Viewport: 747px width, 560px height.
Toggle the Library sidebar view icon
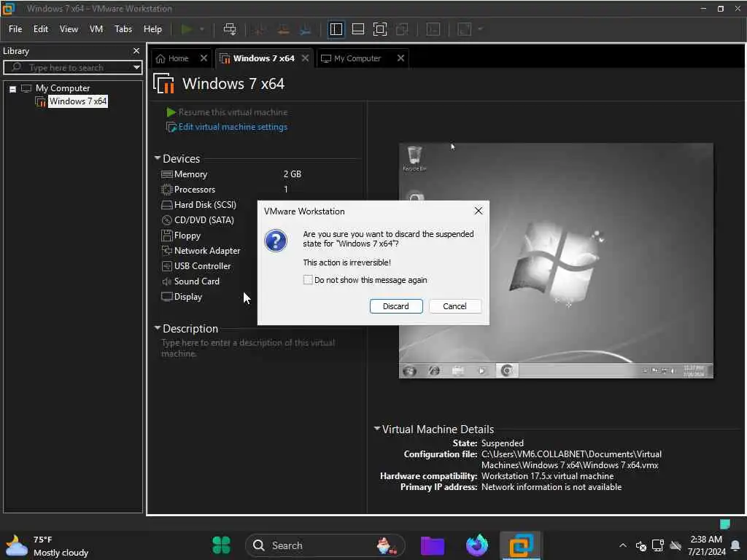tap(336, 29)
